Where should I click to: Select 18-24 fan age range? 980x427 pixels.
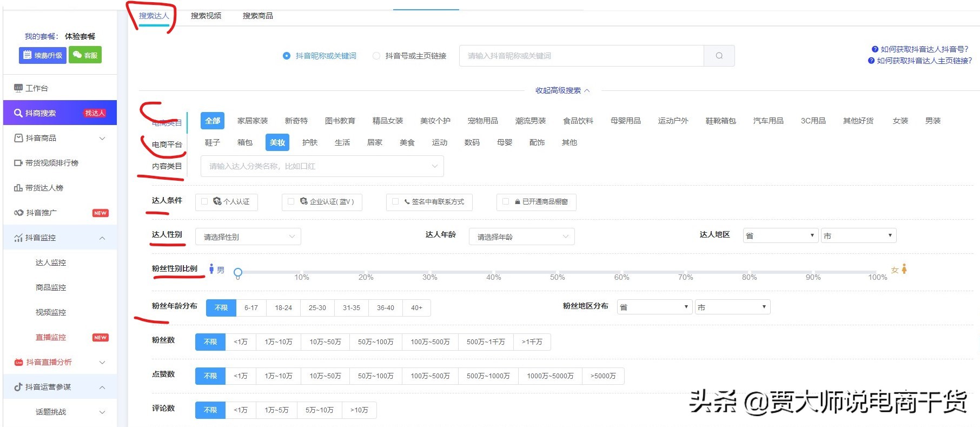pos(283,307)
